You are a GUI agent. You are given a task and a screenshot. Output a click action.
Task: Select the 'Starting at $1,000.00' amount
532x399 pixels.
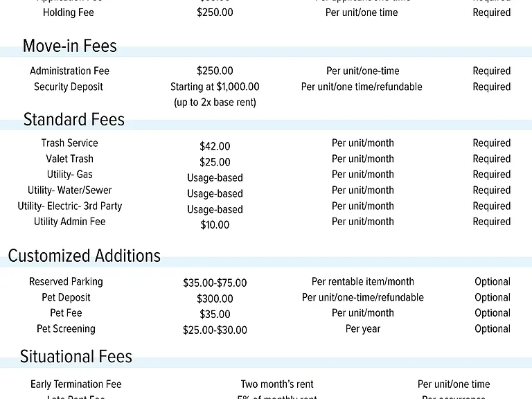215,87
